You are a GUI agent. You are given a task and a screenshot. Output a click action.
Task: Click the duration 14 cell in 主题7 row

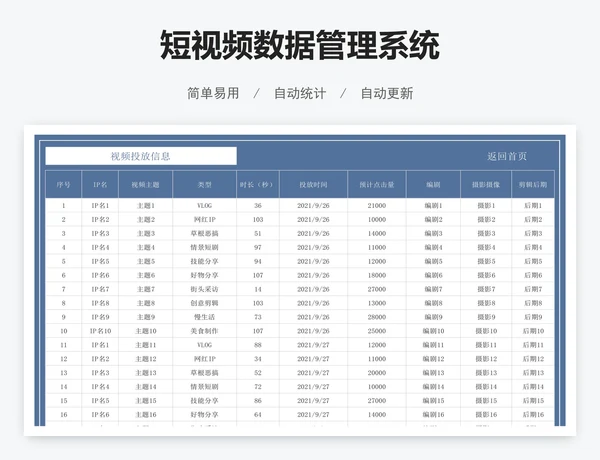coord(258,289)
